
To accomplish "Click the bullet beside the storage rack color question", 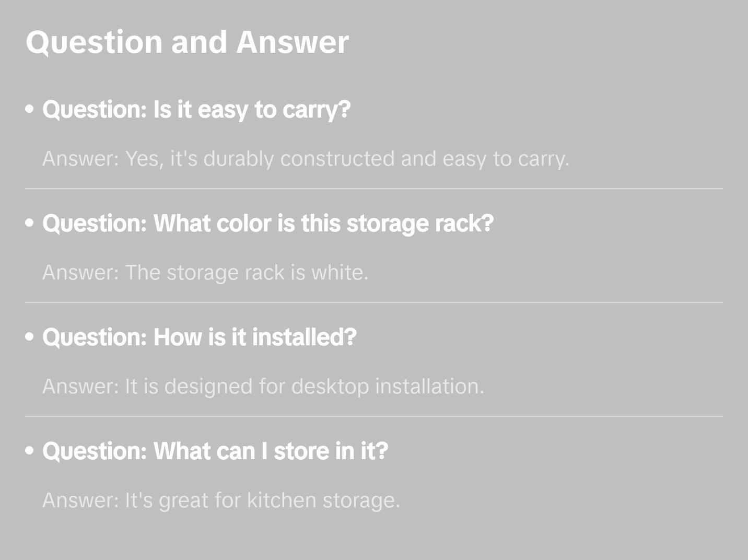I will 30,223.
